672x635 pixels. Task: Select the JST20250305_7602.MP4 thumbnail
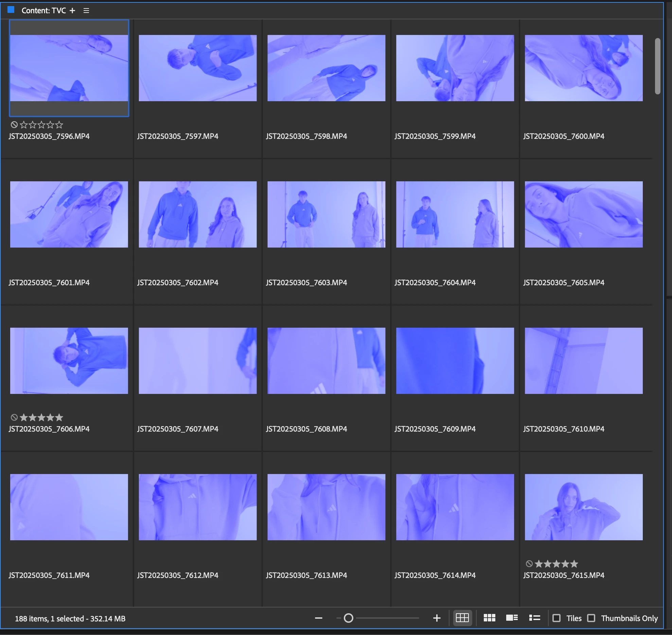point(198,214)
